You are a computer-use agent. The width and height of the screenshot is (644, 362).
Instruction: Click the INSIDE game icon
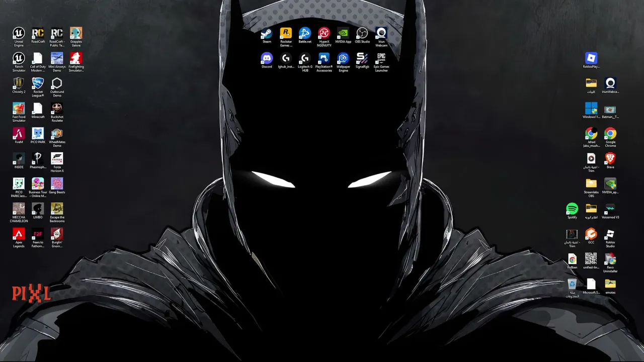(19, 161)
